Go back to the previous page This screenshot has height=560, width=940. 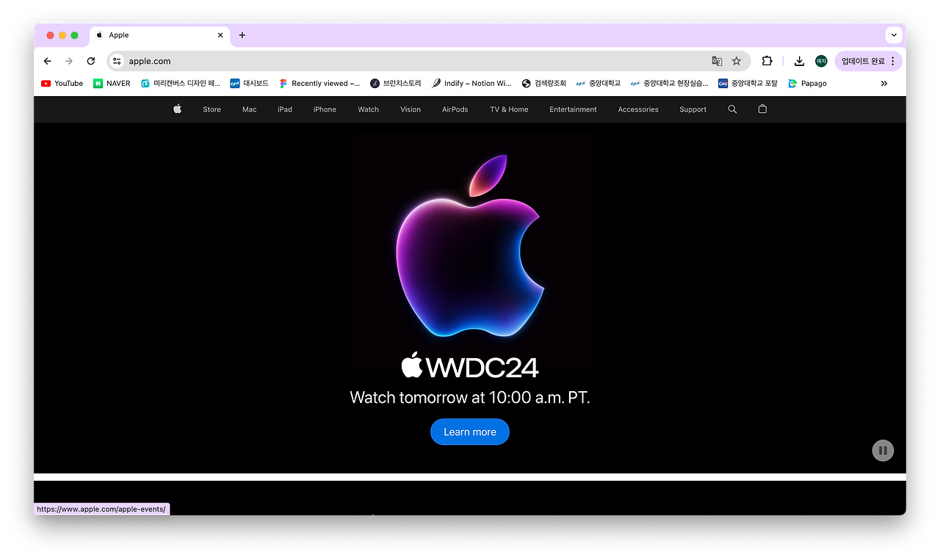coord(48,61)
